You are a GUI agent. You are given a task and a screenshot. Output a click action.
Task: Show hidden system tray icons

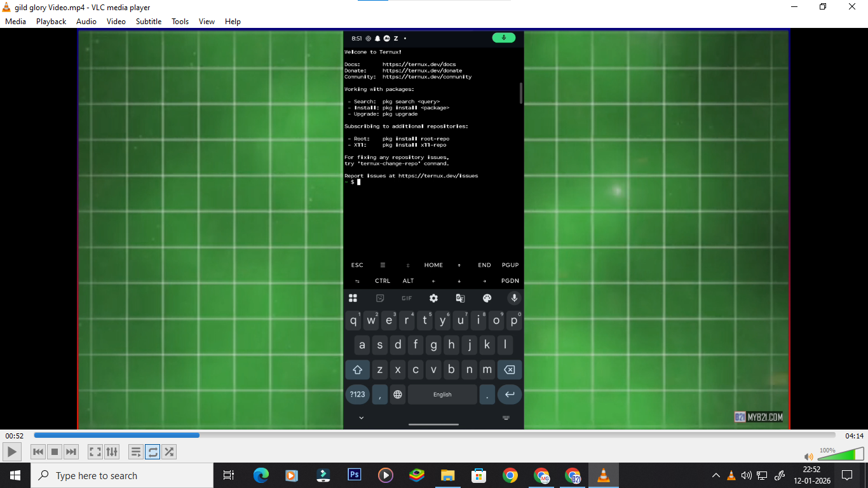pyautogui.click(x=716, y=475)
